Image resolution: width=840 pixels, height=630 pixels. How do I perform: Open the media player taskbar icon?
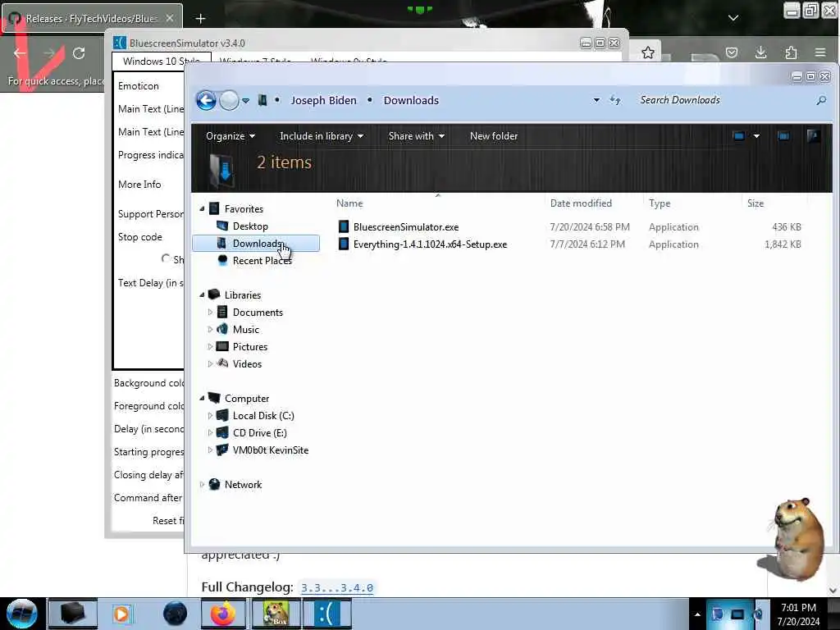pos(121,614)
